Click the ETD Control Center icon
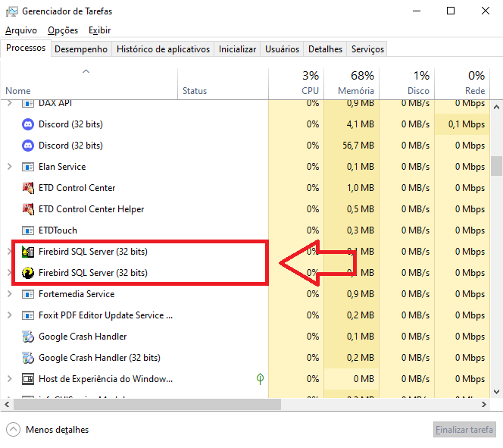 [28, 188]
